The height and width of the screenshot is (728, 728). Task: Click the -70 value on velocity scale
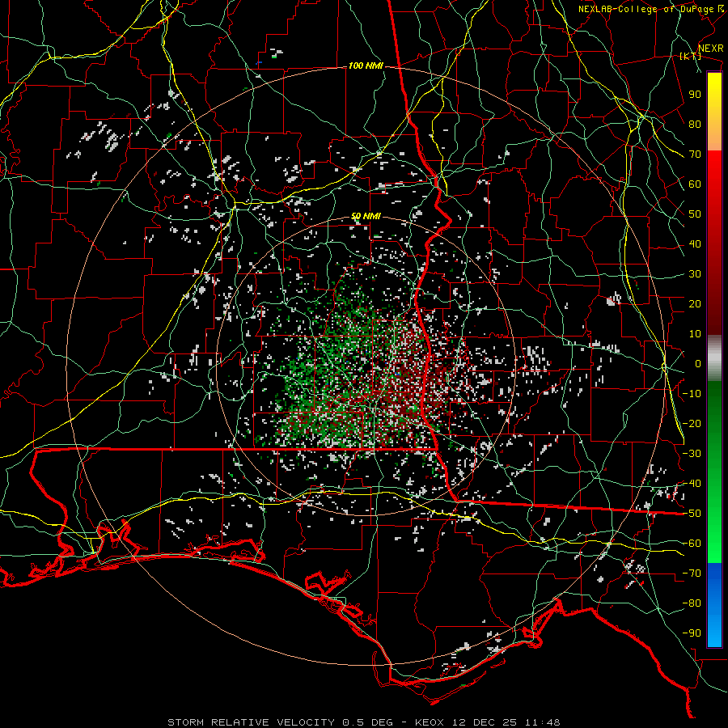tap(692, 574)
